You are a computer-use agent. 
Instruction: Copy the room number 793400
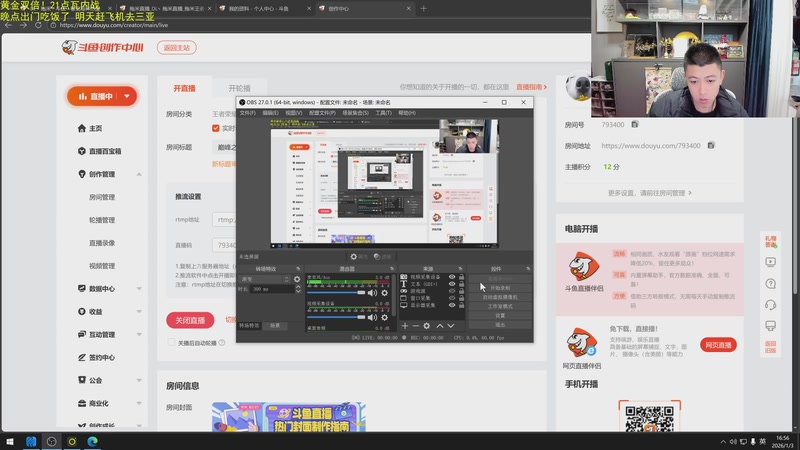[x=635, y=124]
